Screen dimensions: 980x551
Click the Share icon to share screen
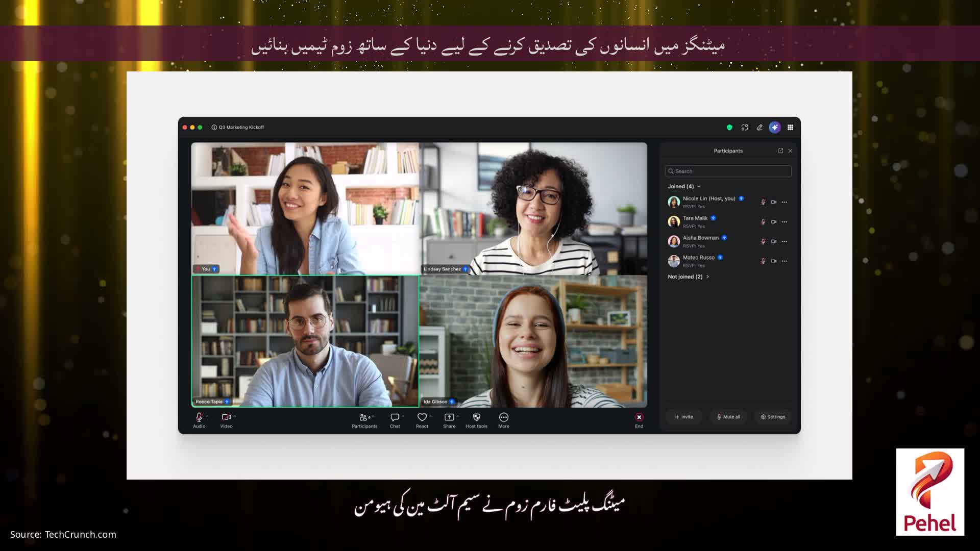tap(449, 417)
